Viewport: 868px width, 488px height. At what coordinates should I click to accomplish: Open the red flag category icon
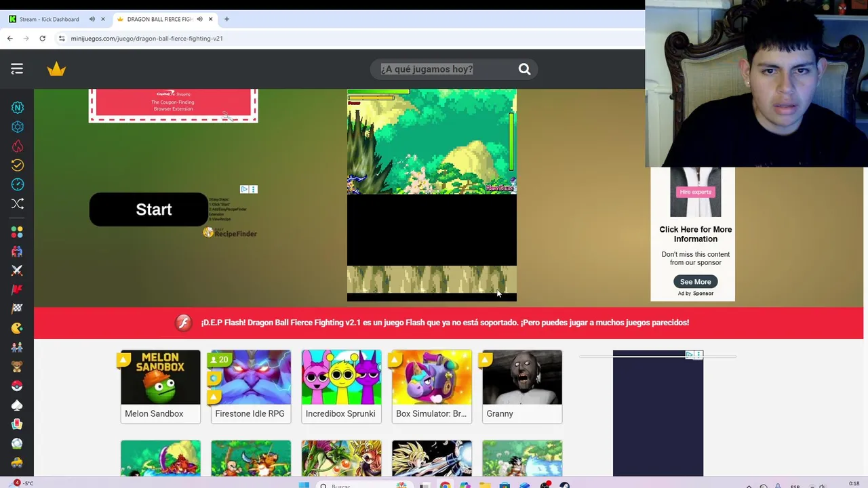pos(17,289)
